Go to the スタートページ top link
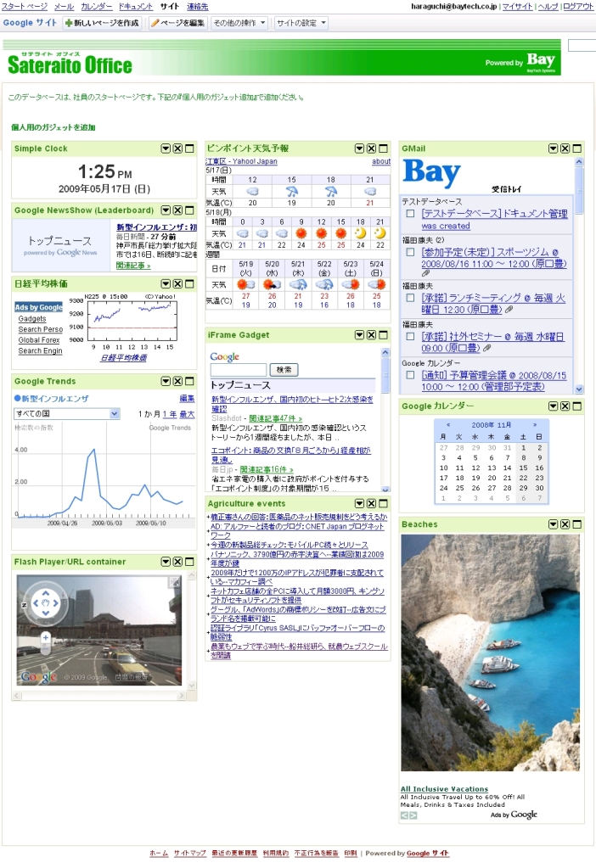 click(x=24, y=7)
